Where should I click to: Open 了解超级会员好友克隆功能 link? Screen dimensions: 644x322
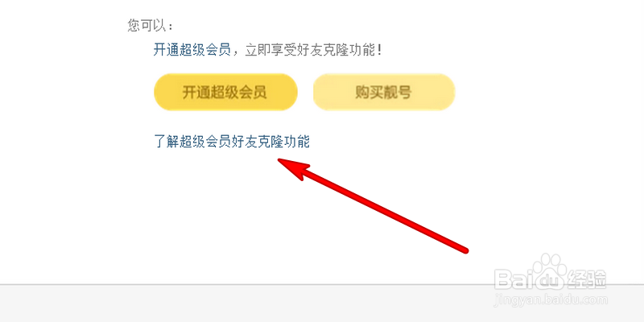point(232,142)
